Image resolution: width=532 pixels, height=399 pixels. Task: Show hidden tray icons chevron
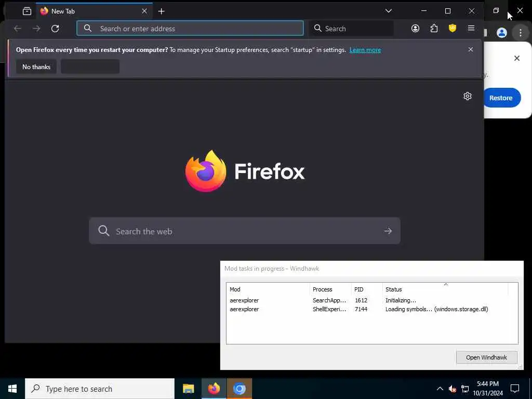point(440,389)
